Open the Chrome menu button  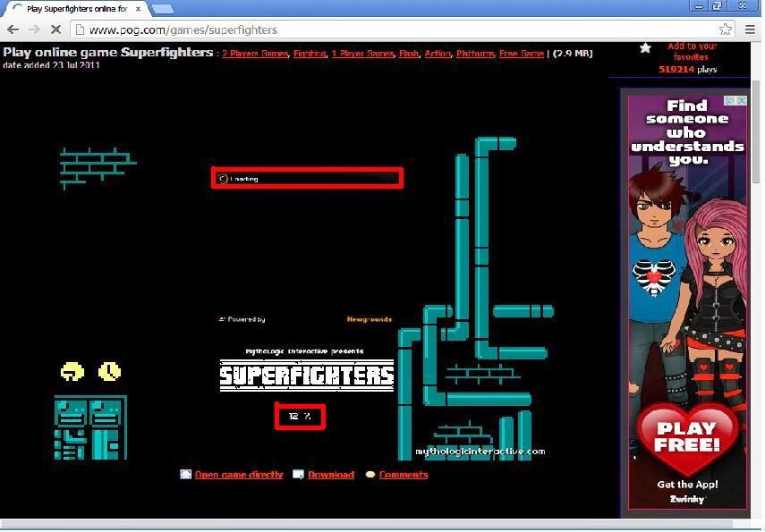click(x=751, y=30)
